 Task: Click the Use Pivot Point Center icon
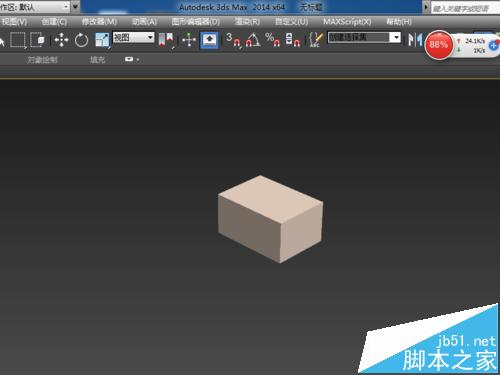166,40
